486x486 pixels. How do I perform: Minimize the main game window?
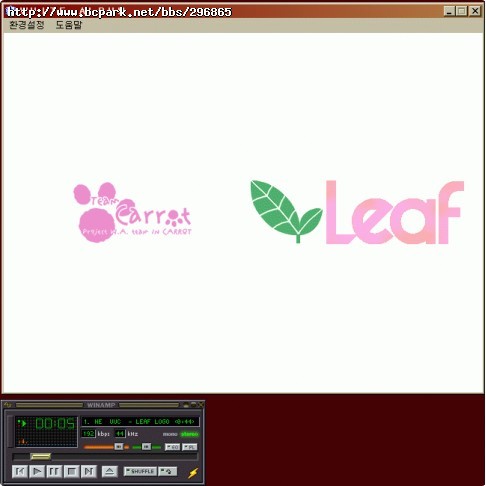pos(449,11)
